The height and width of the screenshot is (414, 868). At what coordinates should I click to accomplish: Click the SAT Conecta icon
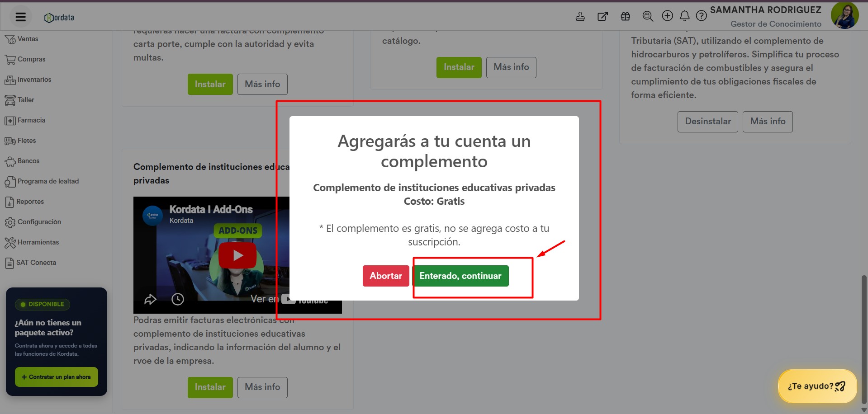[x=9, y=263]
